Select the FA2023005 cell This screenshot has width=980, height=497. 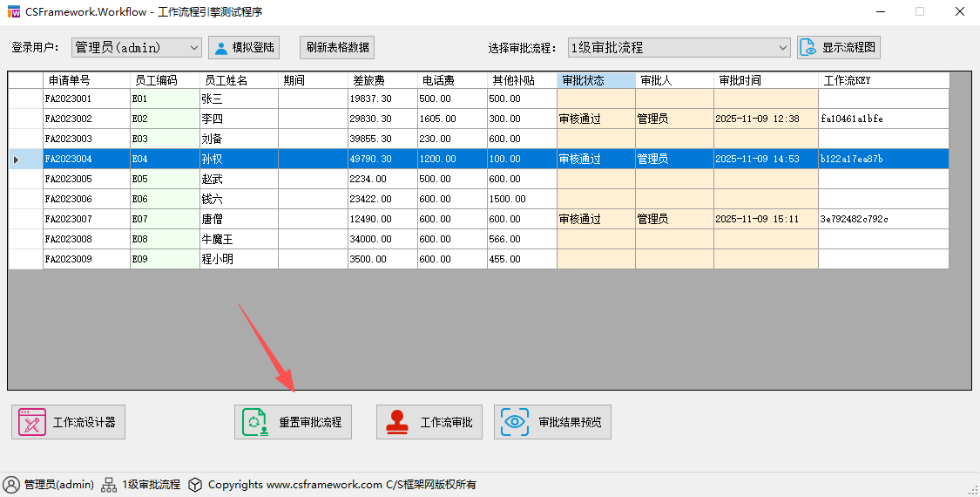86,179
